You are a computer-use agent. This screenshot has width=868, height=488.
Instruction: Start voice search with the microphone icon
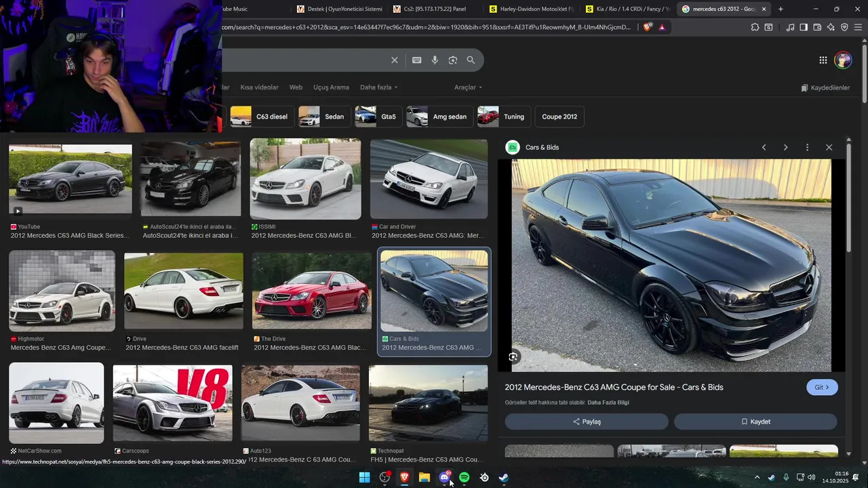coord(435,60)
